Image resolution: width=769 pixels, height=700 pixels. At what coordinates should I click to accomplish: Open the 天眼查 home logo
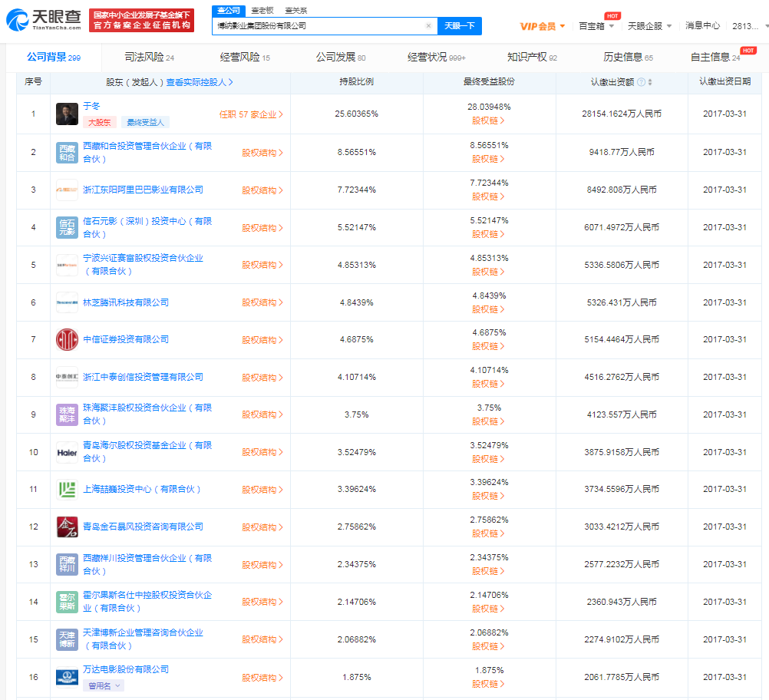coord(44,20)
